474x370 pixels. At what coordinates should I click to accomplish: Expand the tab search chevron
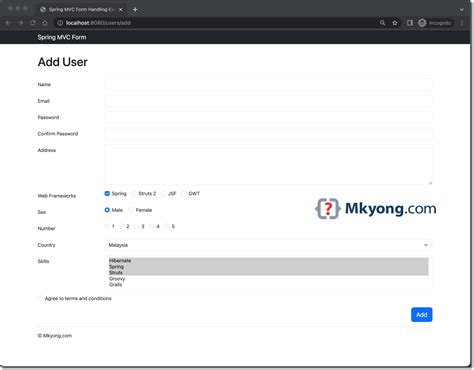[462, 9]
